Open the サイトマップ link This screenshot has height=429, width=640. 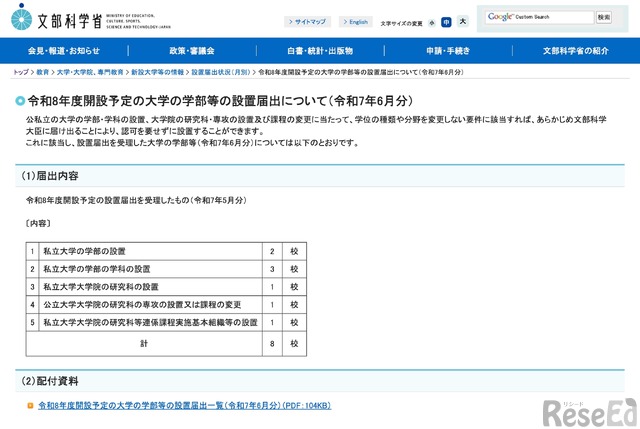tap(307, 22)
